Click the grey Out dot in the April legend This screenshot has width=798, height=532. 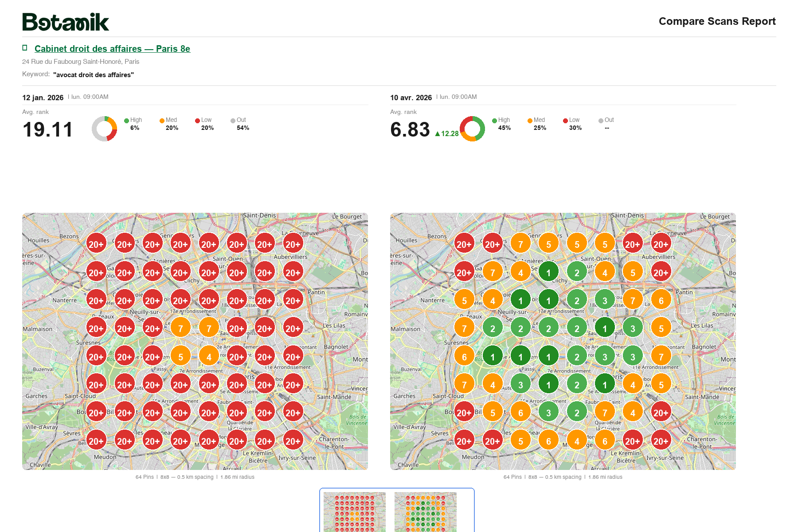(x=601, y=121)
